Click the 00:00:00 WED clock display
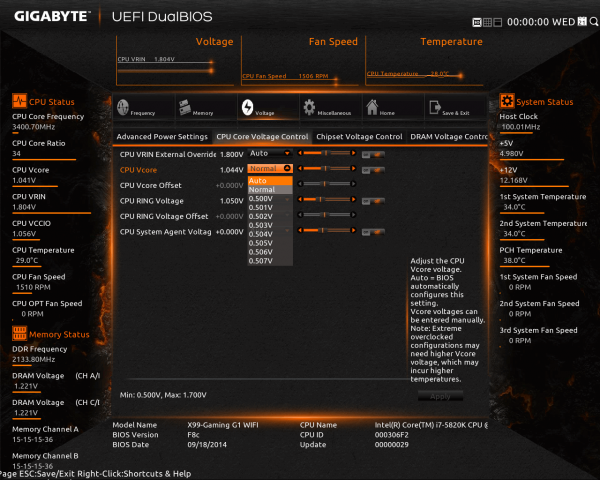600x480 pixels. point(541,22)
